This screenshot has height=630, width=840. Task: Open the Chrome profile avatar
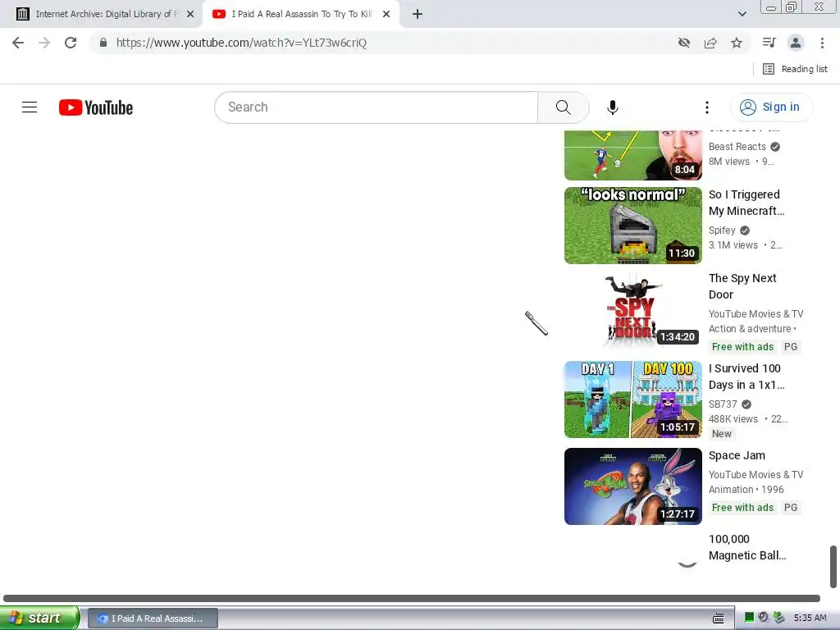(x=796, y=43)
